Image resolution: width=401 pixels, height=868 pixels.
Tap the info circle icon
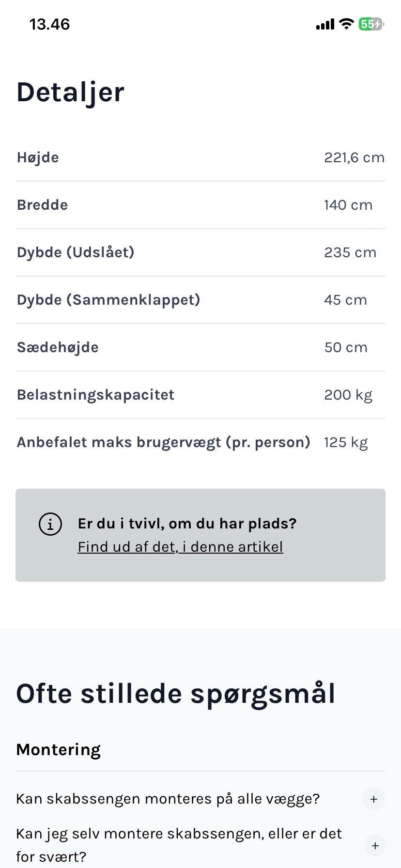50,524
